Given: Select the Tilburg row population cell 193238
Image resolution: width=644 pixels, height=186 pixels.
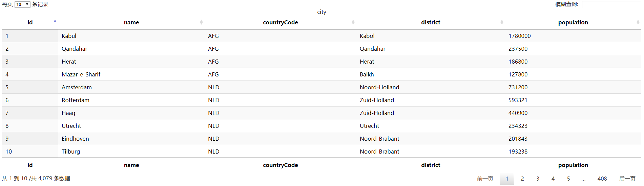Looking at the screenshot, I should pyautogui.click(x=518, y=152).
